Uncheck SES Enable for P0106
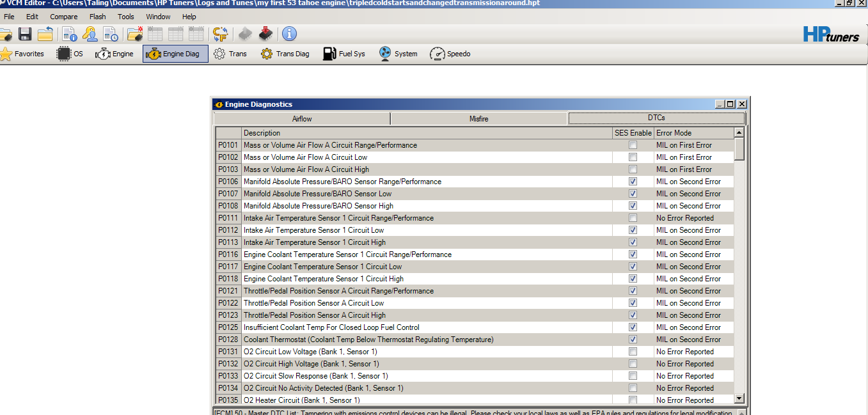 633,182
